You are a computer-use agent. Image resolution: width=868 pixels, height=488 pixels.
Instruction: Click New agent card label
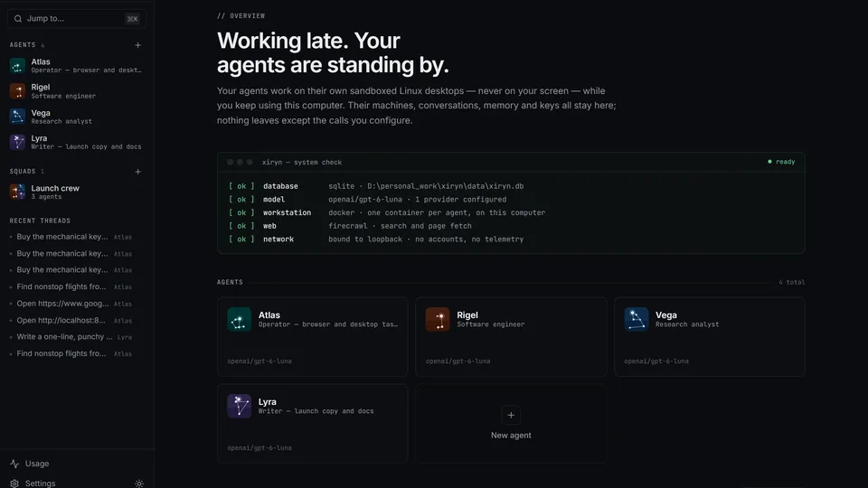tap(511, 436)
